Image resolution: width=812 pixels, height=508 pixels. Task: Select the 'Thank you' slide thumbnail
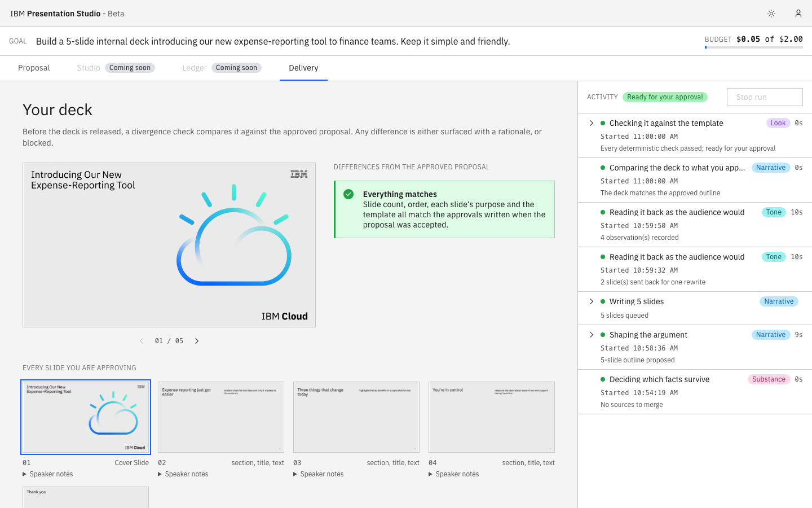(86, 497)
